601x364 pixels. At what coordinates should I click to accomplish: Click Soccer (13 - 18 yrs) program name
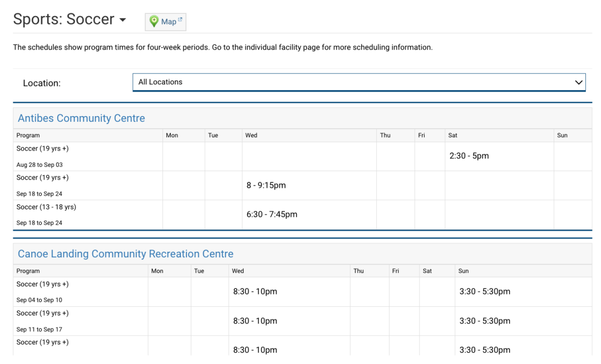[x=46, y=207]
